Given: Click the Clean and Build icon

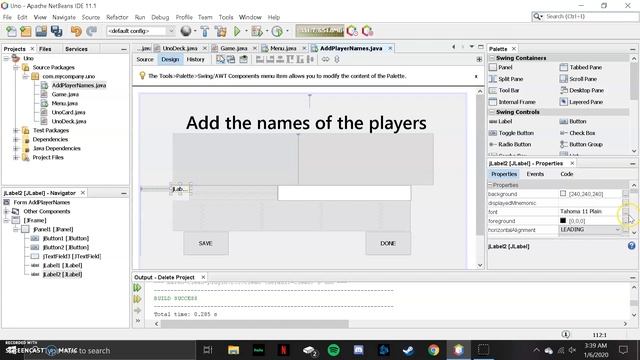Looking at the screenshot, I should [220, 31].
